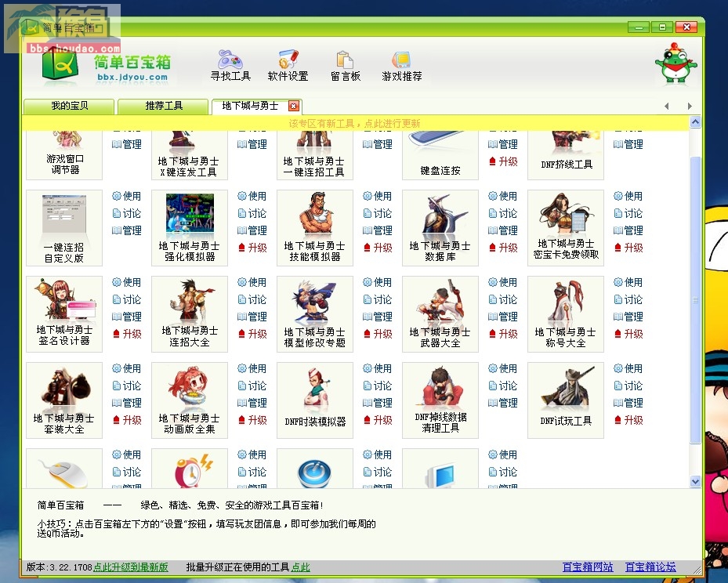This screenshot has width=728, height=583.
Task: Open the 地下城与勇士 技能模拟器 tool icon
Action: 315,228
